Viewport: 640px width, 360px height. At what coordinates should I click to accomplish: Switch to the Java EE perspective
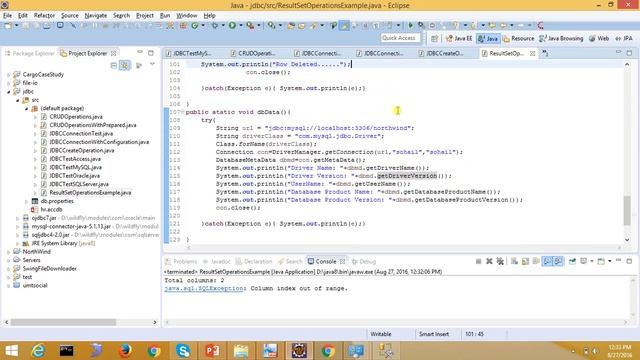point(459,38)
